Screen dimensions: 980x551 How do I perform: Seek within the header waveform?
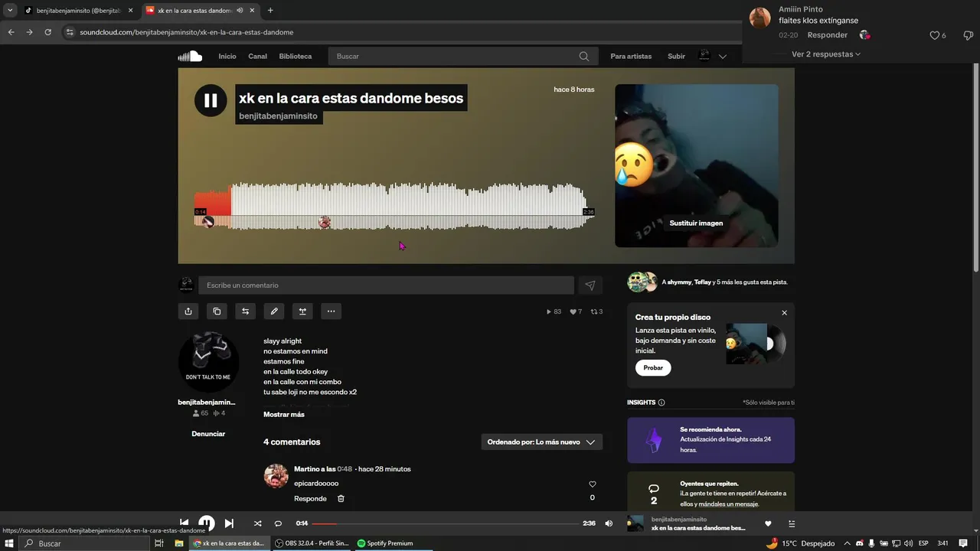(x=394, y=205)
